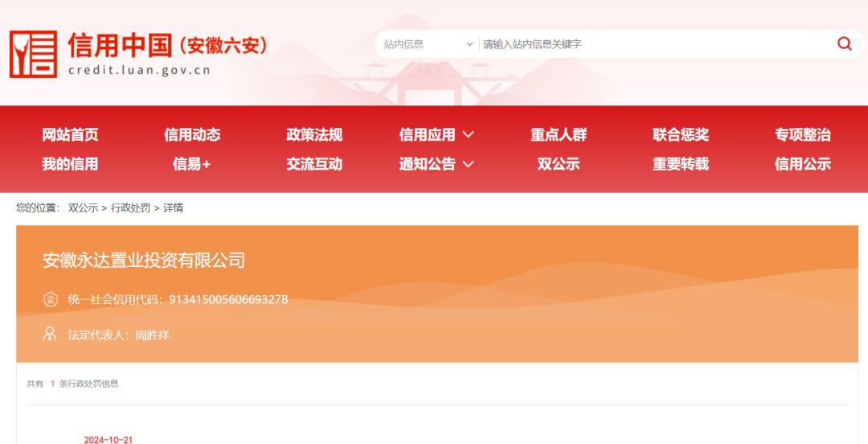Click the 条行政处罚信息 count text
The image size is (868, 444).
(88, 384)
